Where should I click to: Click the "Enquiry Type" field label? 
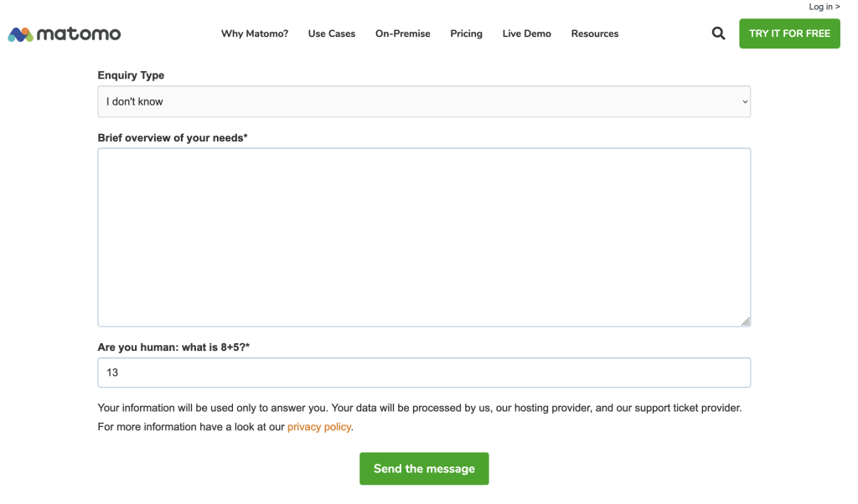point(131,75)
